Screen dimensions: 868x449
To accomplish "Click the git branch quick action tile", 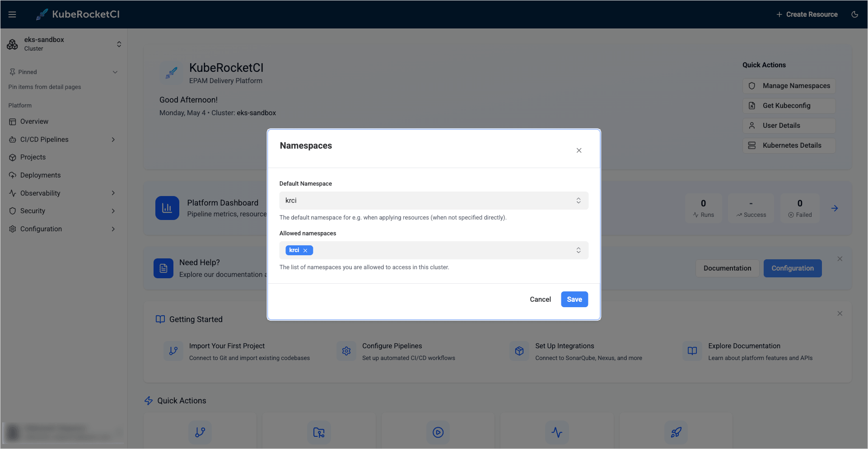I will [x=200, y=431].
